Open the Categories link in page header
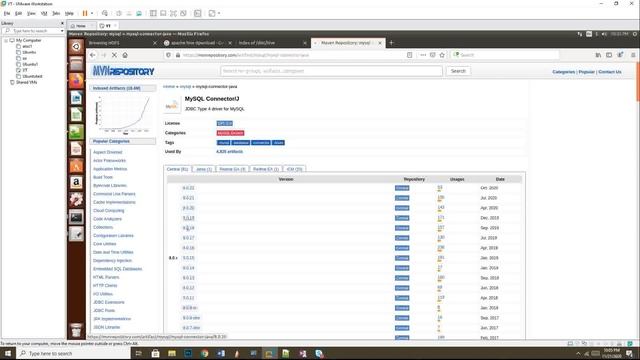This screenshot has width=640, height=360. 563,72
